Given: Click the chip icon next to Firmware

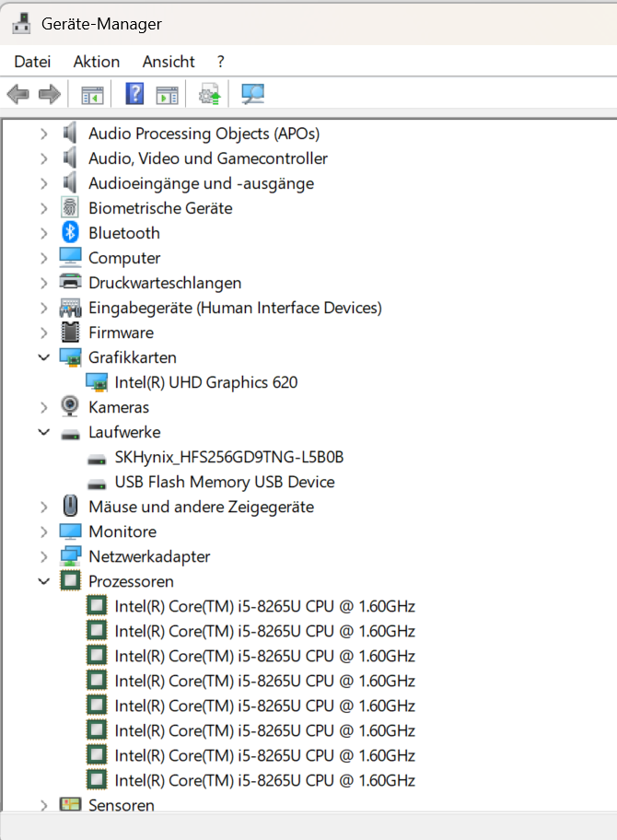Looking at the screenshot, I should click(70, 332).
